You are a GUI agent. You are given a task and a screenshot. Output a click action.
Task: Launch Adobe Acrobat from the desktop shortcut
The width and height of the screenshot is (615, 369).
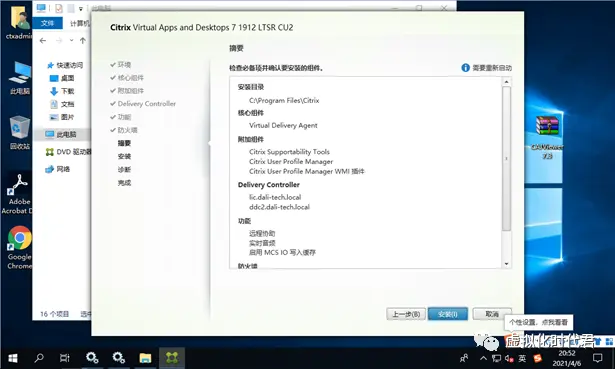(x=18, y=194)
